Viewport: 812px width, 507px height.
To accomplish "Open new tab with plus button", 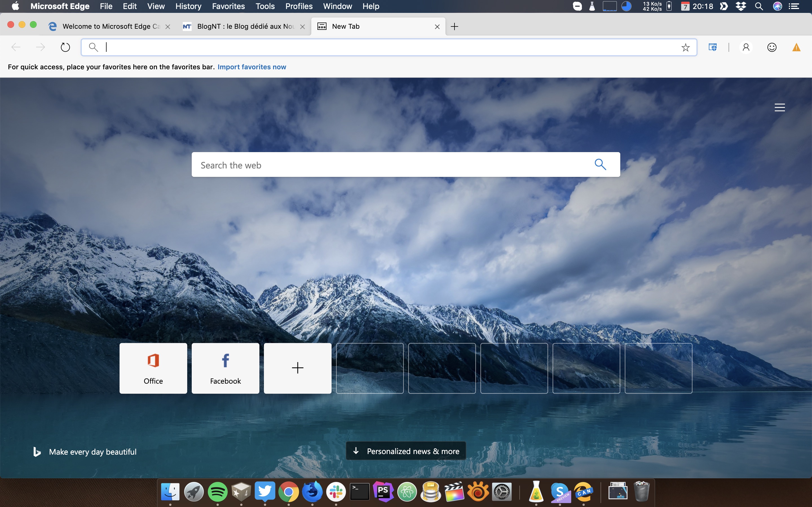I will click(x=454, y=26).
